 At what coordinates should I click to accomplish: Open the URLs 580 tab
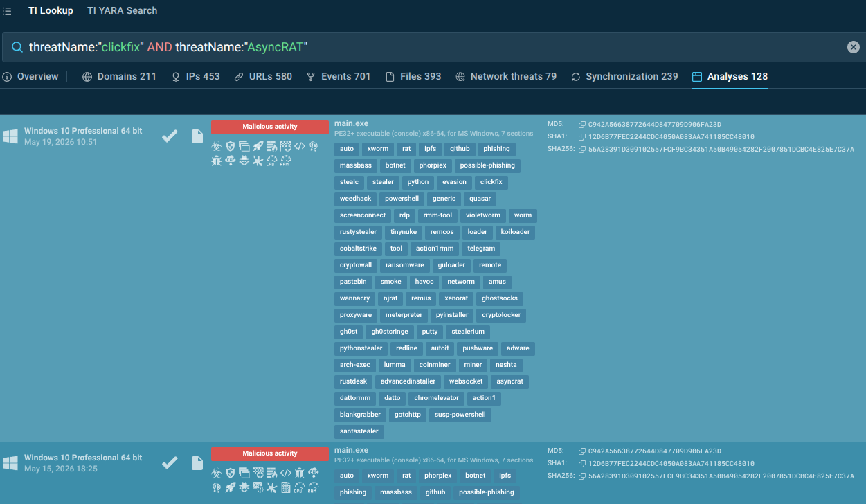[x=263, y=76]
